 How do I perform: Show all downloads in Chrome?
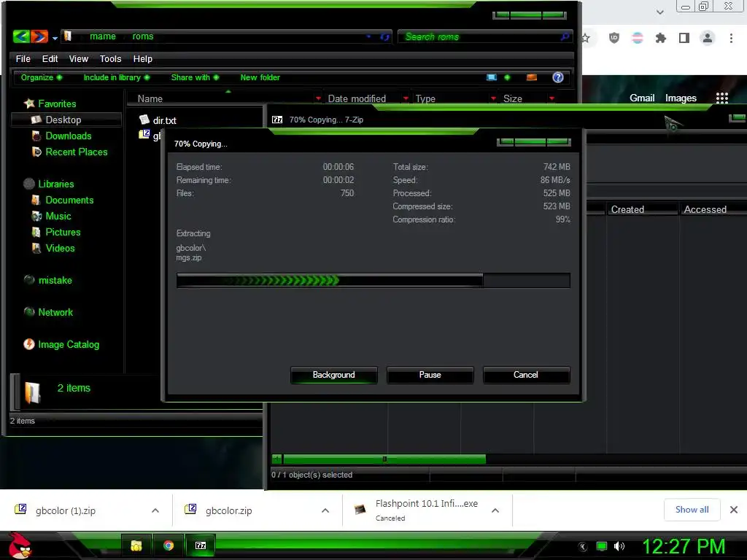coord(692,510)
